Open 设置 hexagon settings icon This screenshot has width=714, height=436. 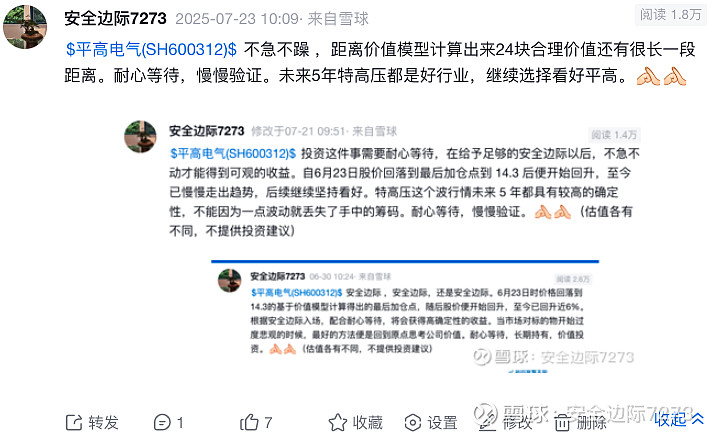(413, 422)
